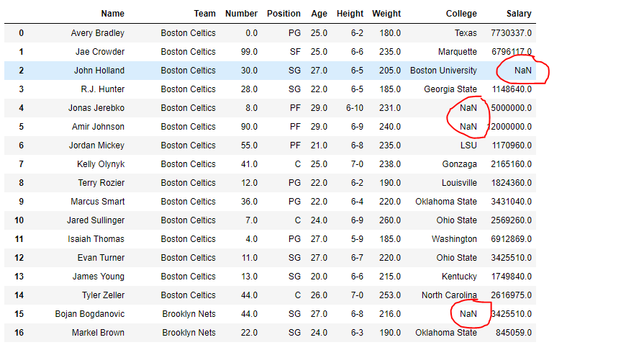Click the Weight column header
Screen dimensions: 644x345
(x=386, y=14)
